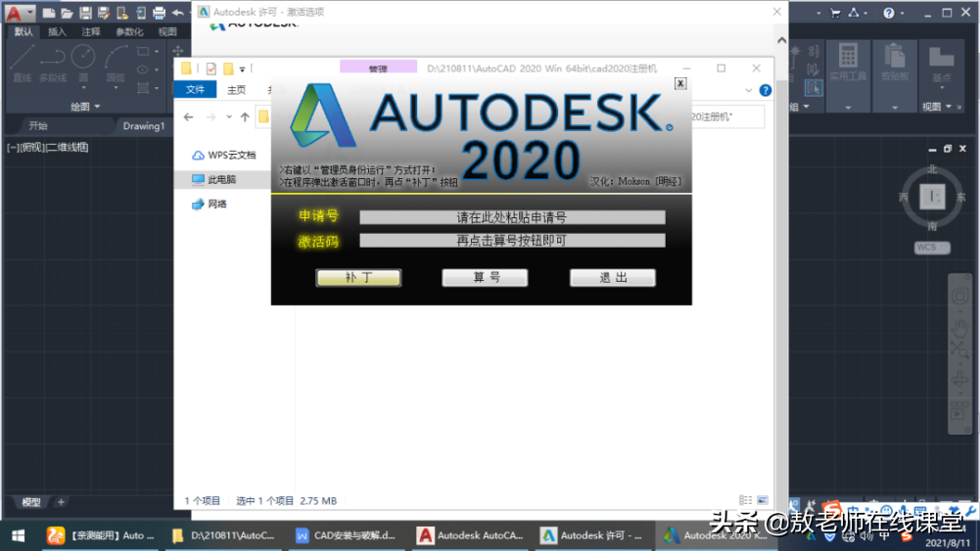Select the 圆弧 (Arc) tool

[x=115, y=64]
